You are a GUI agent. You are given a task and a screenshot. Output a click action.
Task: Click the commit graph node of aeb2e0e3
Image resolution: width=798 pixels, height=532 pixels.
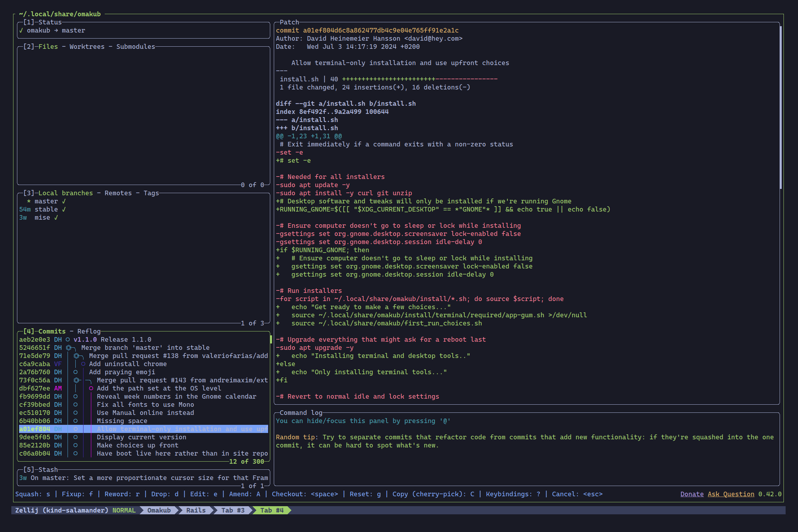click(68, 340)
